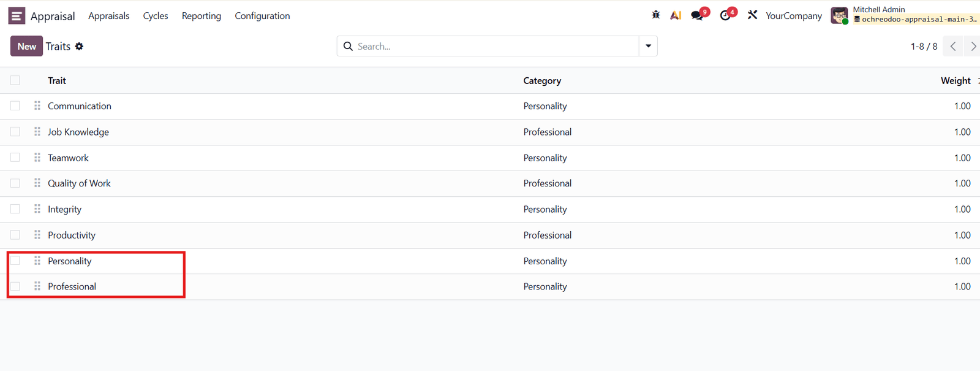Click the 1.00 weight of Integrity
980x371 pixels.
click(x=962, y=209)
